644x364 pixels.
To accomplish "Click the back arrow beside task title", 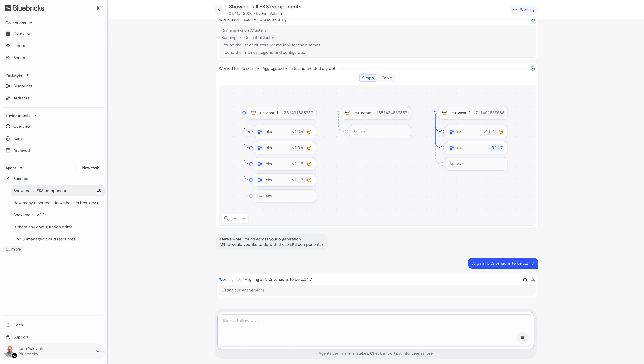I will tap(219, 10).
